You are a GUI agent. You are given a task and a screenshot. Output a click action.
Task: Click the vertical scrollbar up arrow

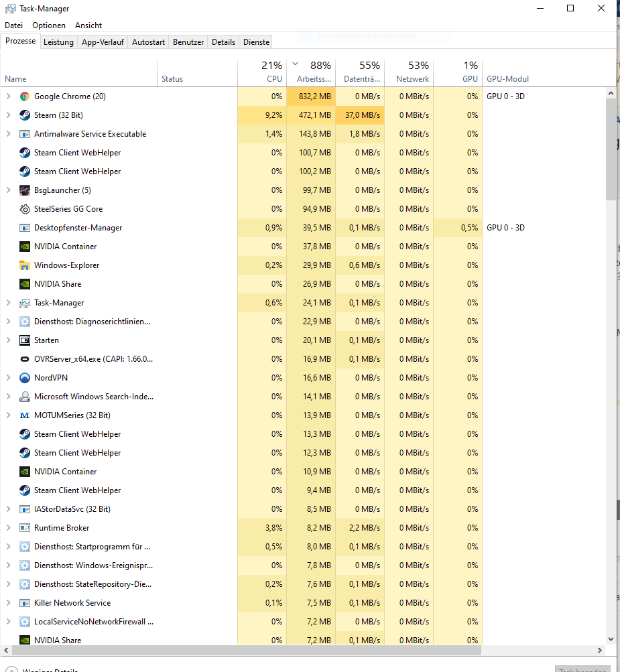[x=611, y=93]
